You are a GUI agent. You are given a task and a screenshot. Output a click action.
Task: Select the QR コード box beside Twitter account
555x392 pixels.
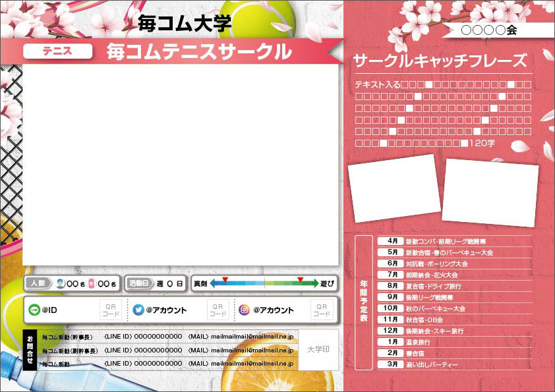click(x=218, y=310)
